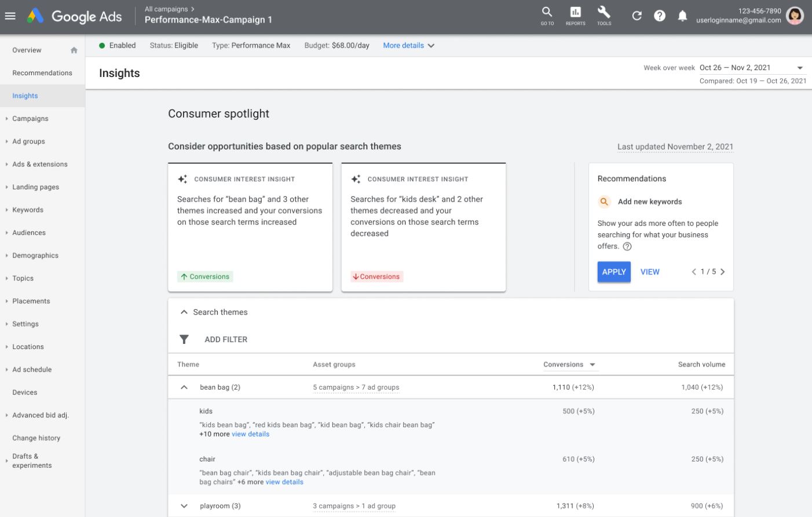Expand Keywords sidebar arrow

click(x=6, y=210)
